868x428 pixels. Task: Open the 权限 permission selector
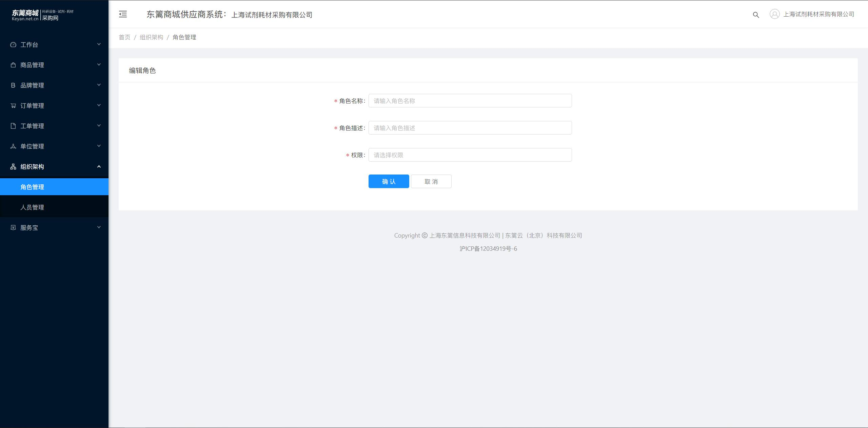click(x=470, y=155)
